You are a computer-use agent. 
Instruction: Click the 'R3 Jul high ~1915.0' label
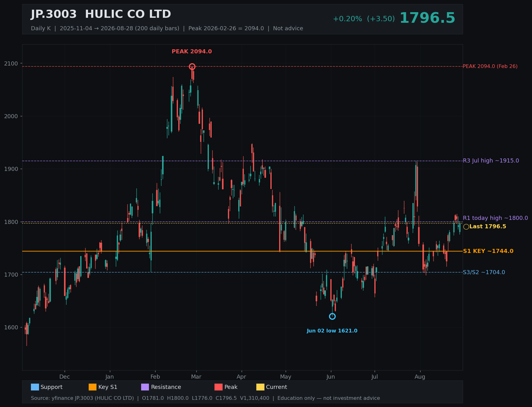(491, 161)
